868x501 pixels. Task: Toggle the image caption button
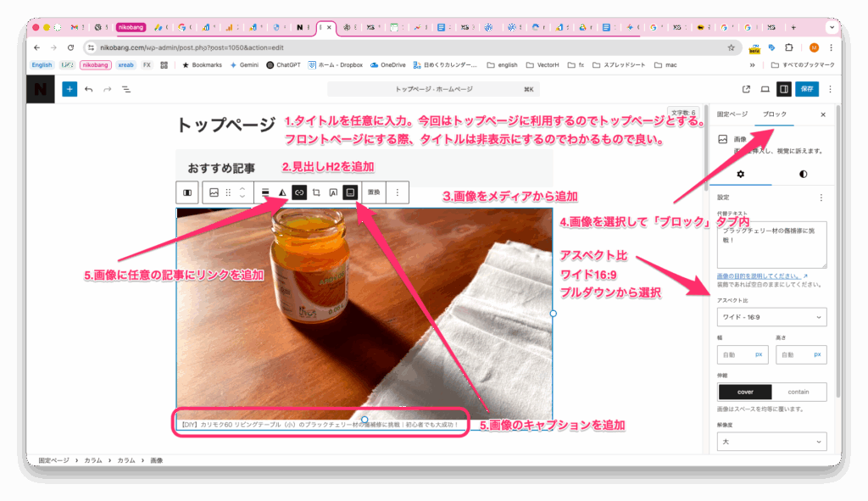tap(349, 192)
